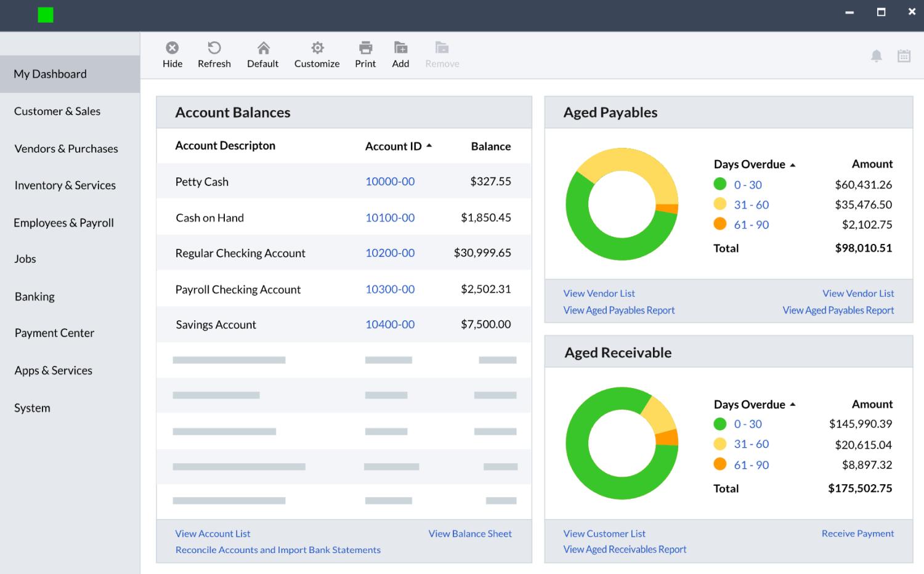Sort Account Balances by Account ID arrow
Viewport: 924px width, 574px height.
coord(429,146)
